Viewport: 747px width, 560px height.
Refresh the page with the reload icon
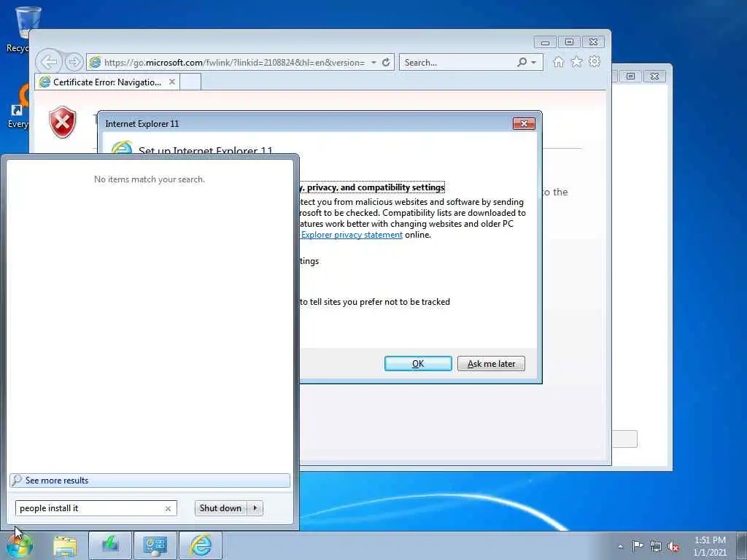(386, 63)
